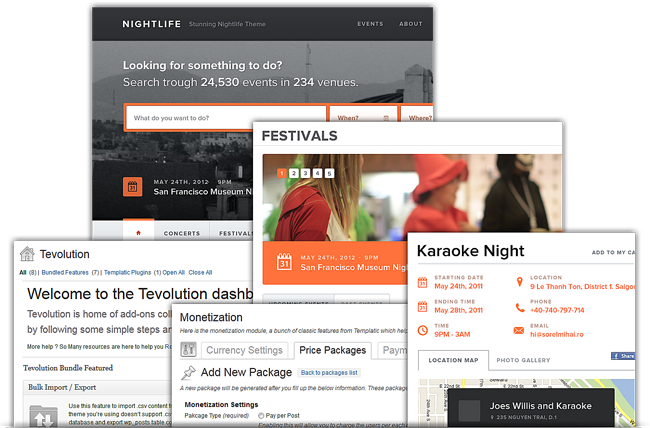Click the Close All link

point(200,272)
